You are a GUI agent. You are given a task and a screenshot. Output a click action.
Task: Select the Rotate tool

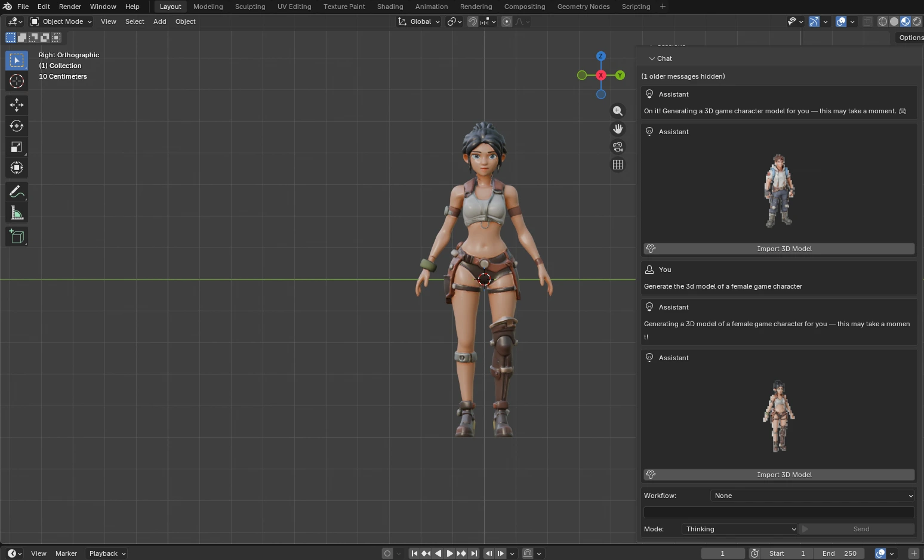[x=17, y=126]
